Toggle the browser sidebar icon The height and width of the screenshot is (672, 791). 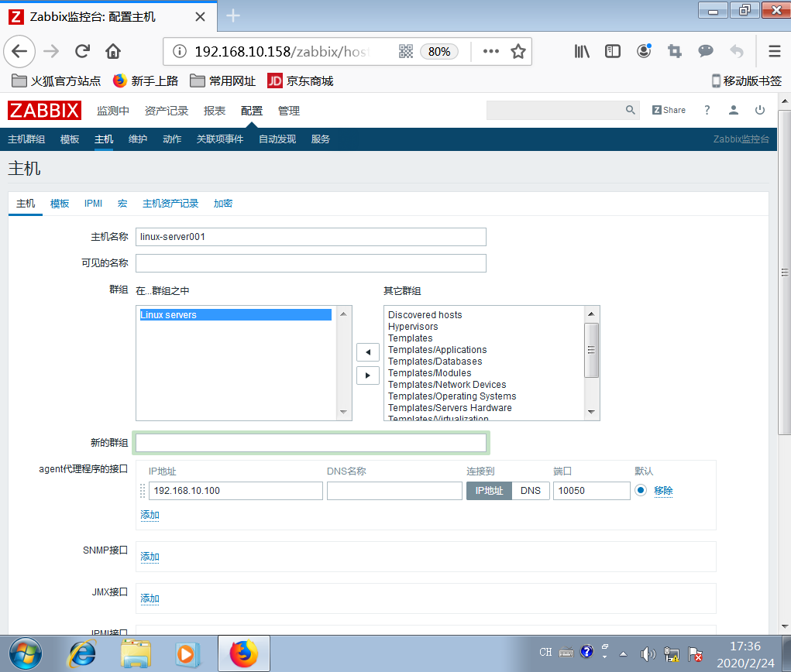click(x=612, y=51)
